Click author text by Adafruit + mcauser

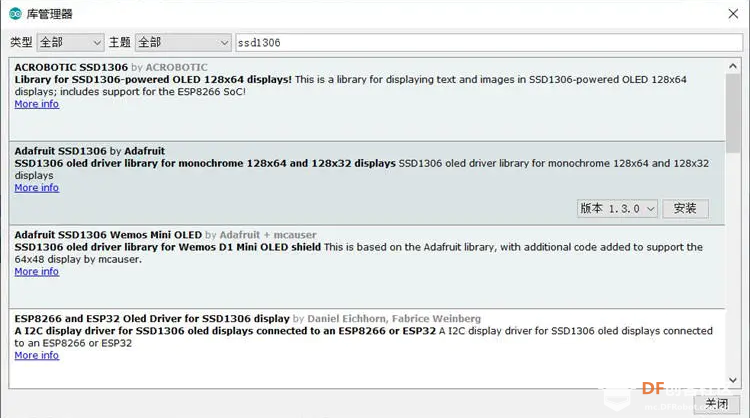[x=261, y=235]
